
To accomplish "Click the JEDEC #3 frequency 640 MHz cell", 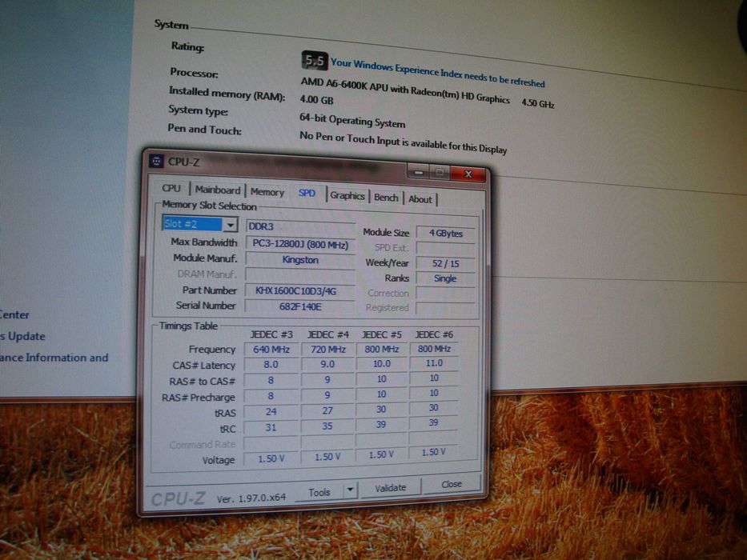I will pyautogui.click(x=271, y=350).
